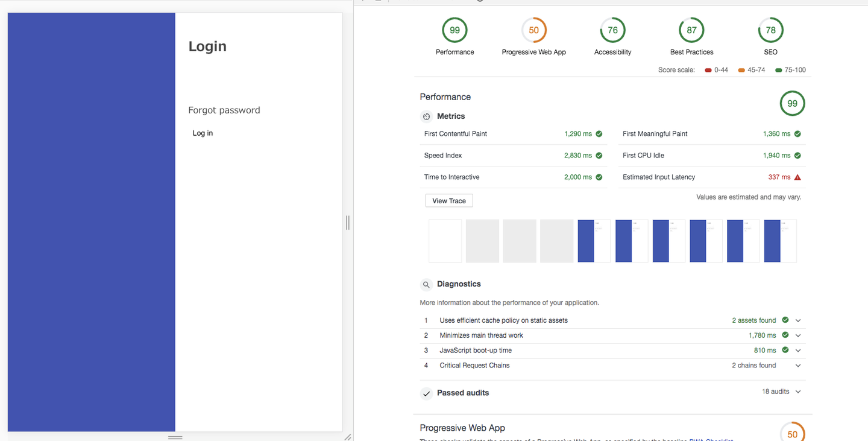The width and height of the screenshot is (868, 441).
Task: Expand JavaScript boot-up time details
Action: [x=798, y=351]
